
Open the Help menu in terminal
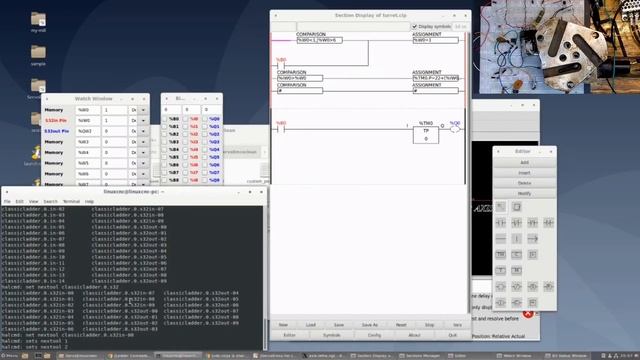point(89,202)
